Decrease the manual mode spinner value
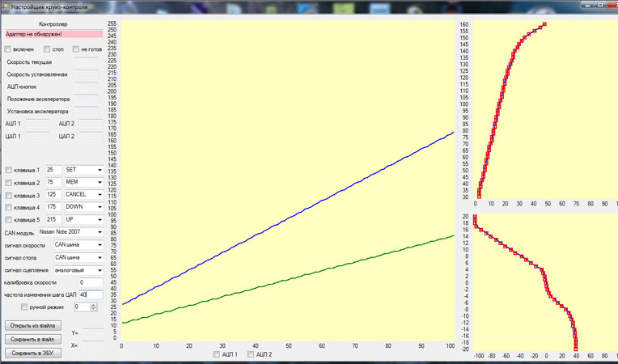 (94, 310)
